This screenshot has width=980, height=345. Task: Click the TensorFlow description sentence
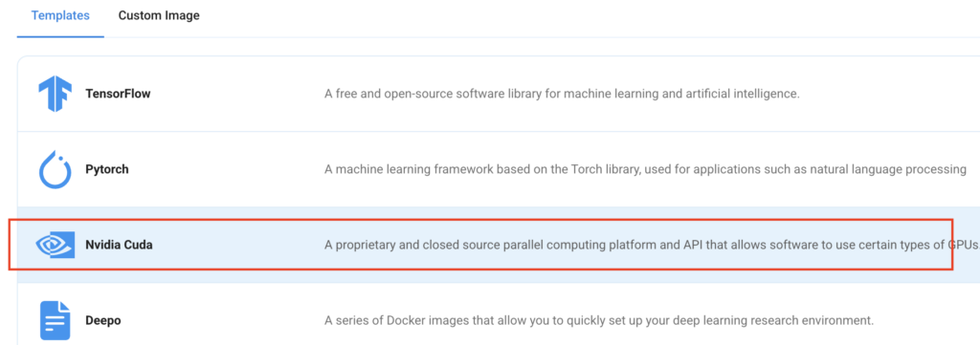(x=562, y=95)
